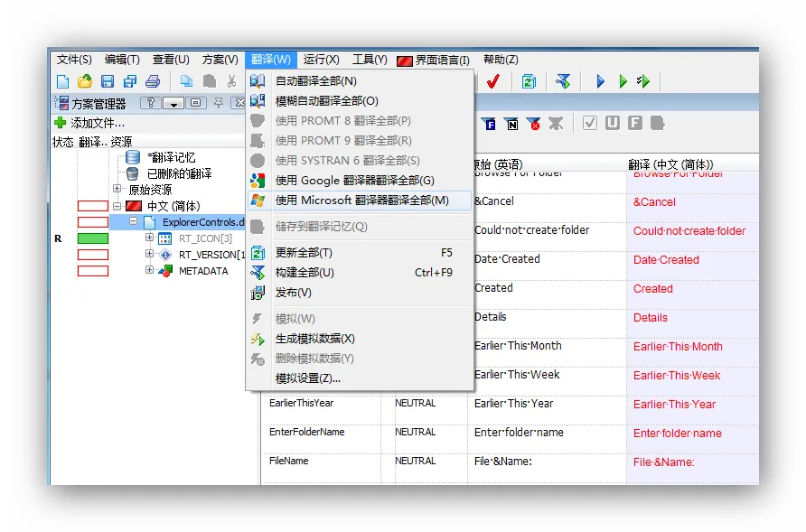Viewport: 806px width, 532px height.
Task: Expand the RT_ICON[3] tree node
Action: 149,238
